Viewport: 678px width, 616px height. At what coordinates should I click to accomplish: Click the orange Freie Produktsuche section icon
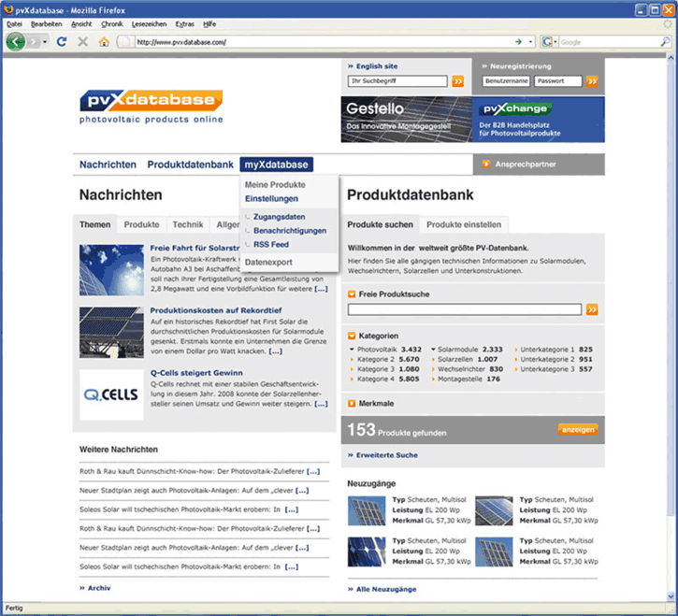[x=352, y=294]
